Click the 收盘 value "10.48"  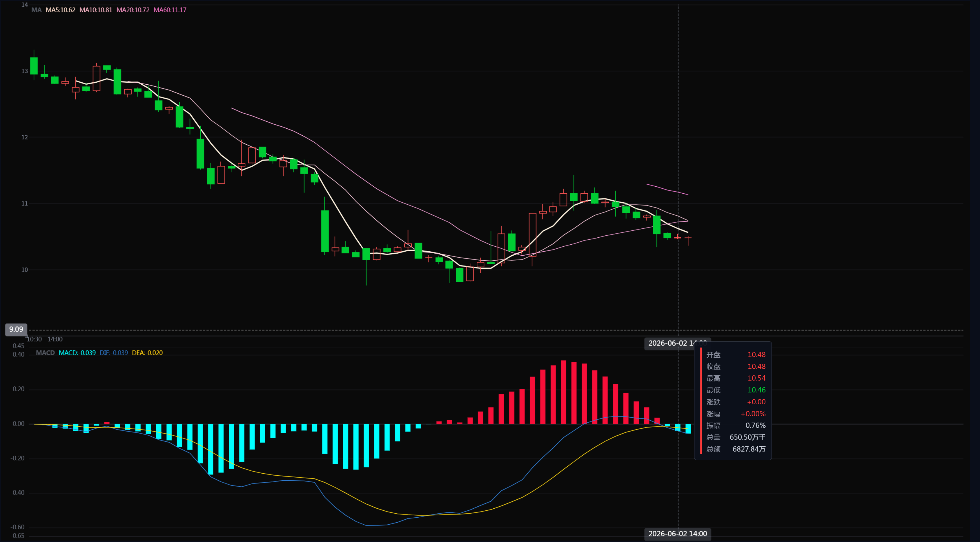click(756, 366)
